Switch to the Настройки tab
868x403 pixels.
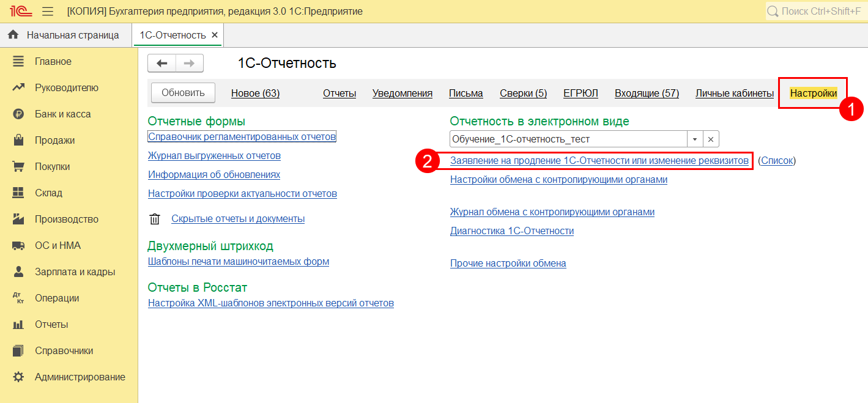click(x=813, y=94)
